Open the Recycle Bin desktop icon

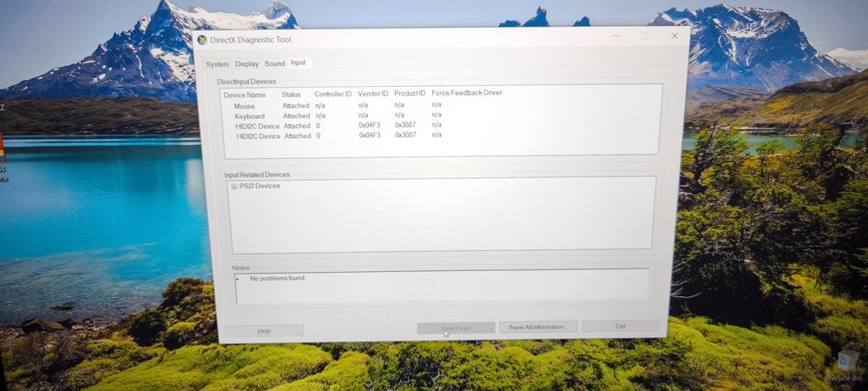(x=845, y=366)
